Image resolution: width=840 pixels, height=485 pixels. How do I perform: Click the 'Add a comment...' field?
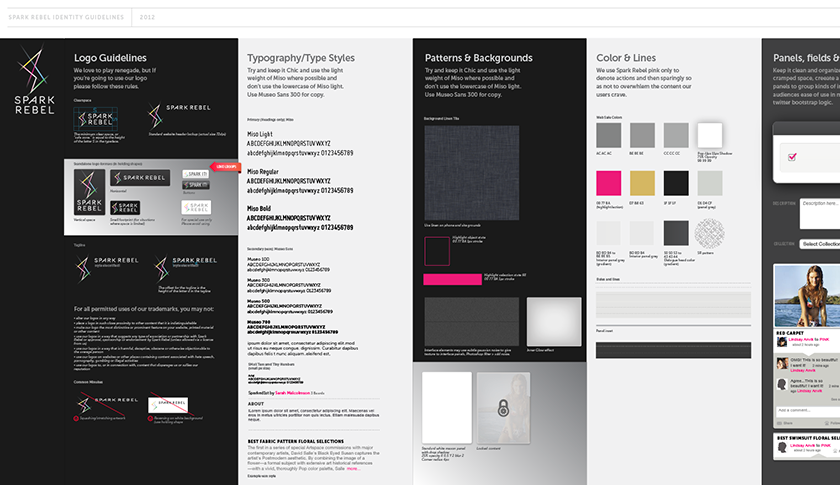pyautogui.click(x=808, y=411)
